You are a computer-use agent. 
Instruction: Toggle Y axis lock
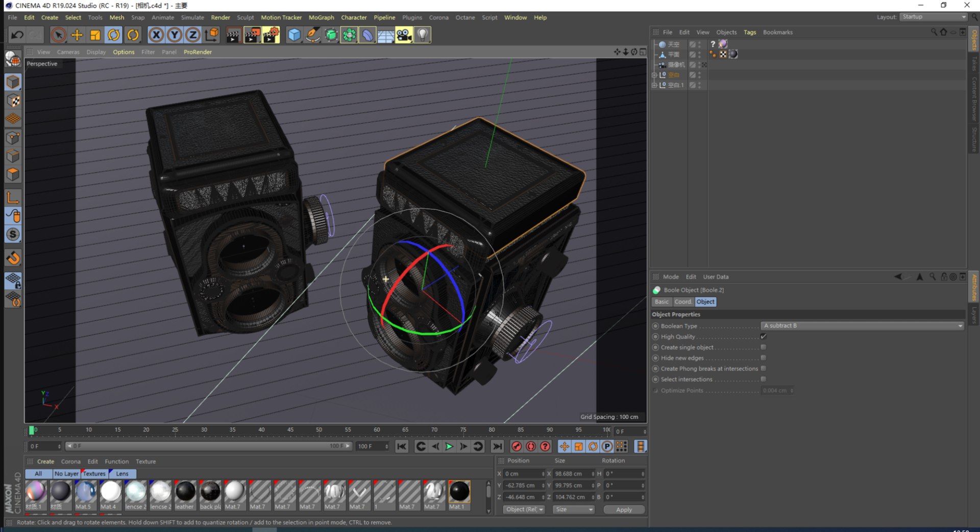click(175, 35)
